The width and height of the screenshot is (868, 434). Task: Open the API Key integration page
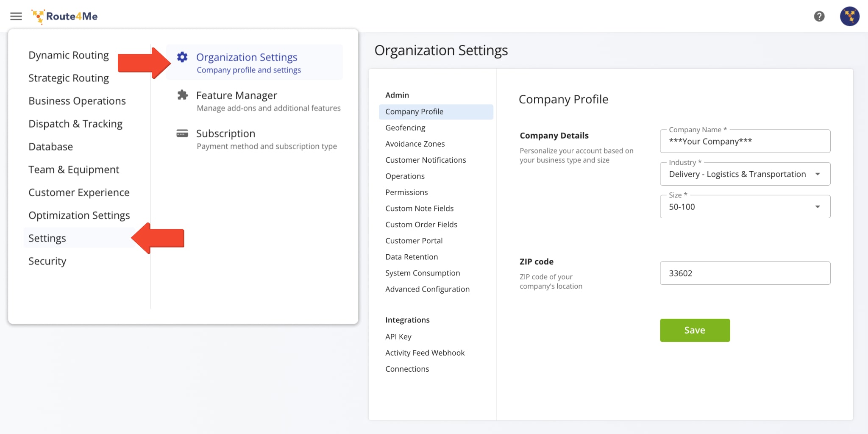tap(398, 337)
